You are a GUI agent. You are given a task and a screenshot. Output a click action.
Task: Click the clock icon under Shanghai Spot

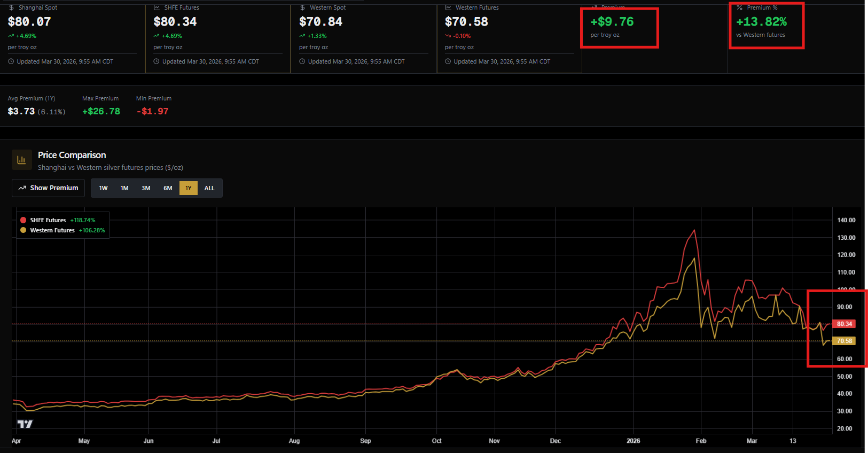pos(11,61)
